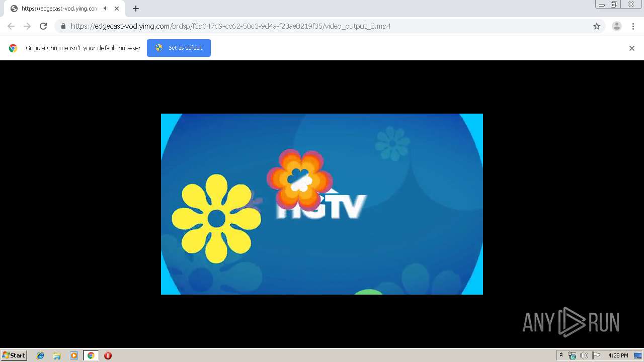Image resolution: width=644 pixels, height=362 pixels.
Task: Click the address bar URL
Action: coord(230,26)
